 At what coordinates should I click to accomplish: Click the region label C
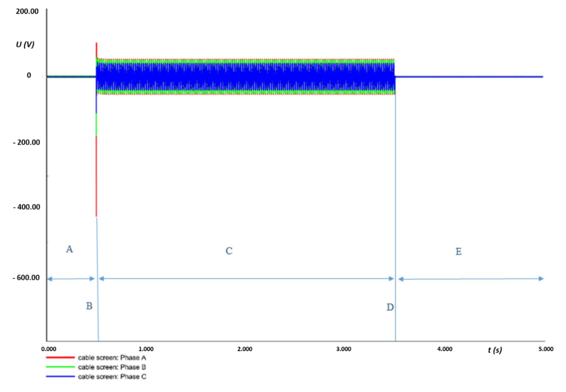click(x=229, y=251)
